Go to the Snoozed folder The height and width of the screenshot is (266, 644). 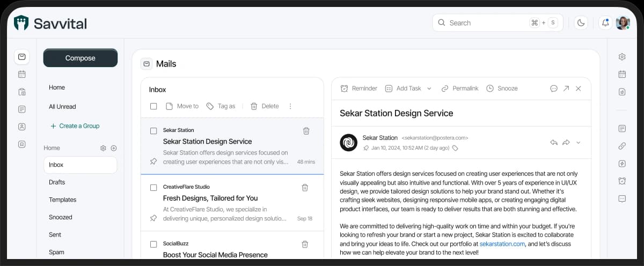pos(60,217)
